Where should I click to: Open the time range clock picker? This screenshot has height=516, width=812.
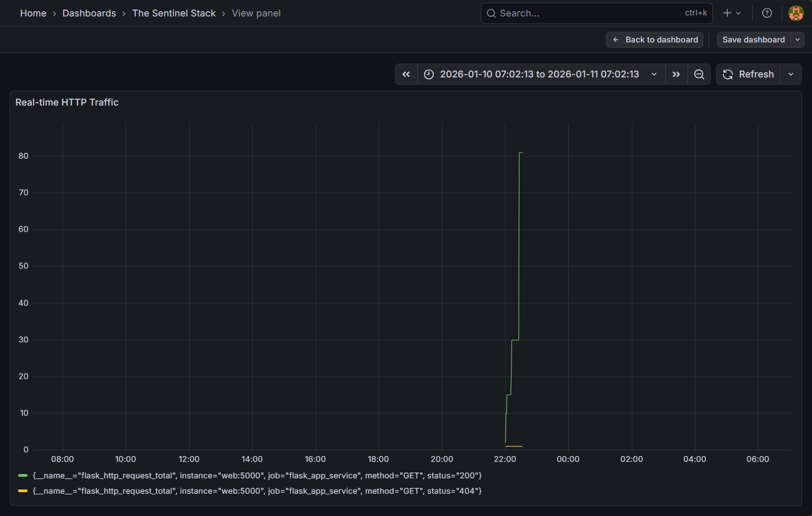[429, 74]
